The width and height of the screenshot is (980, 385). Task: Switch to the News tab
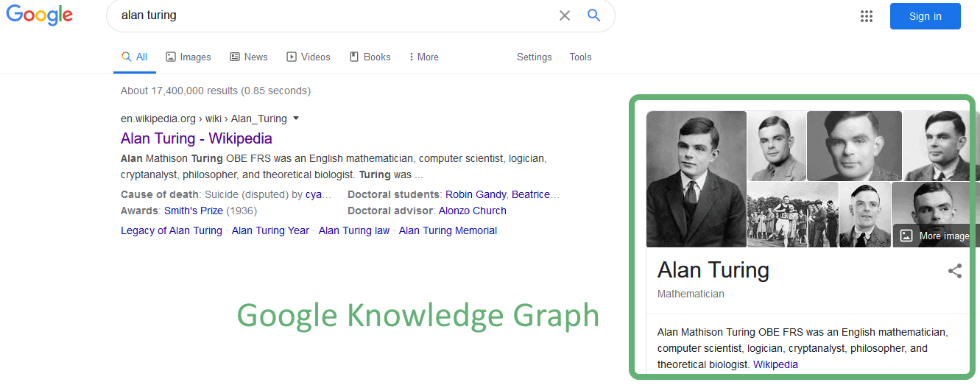(x=249, y=57)
